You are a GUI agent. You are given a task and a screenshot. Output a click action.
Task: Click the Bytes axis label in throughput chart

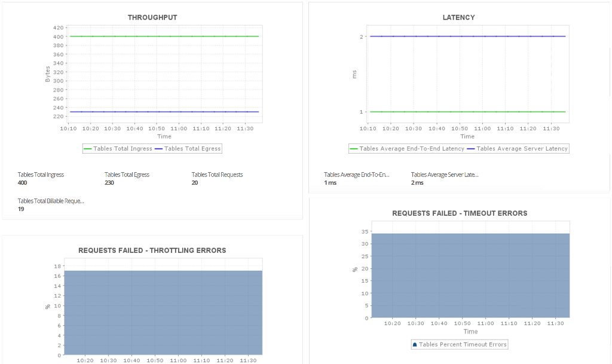tap(48, 74)
